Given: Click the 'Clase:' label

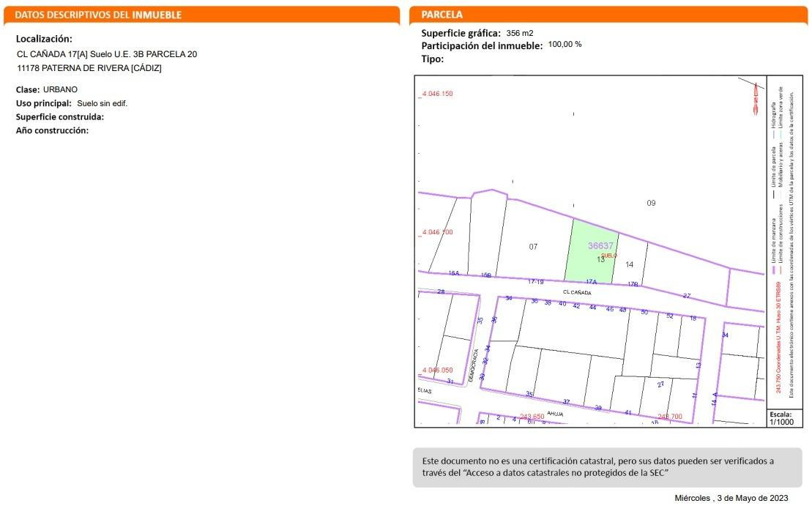Looking at the screenshot, I should (27, 89).
